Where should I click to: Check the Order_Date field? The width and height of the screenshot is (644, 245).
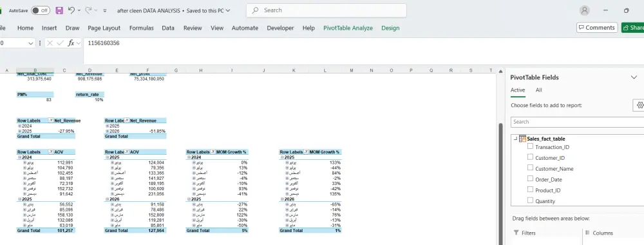530,179
